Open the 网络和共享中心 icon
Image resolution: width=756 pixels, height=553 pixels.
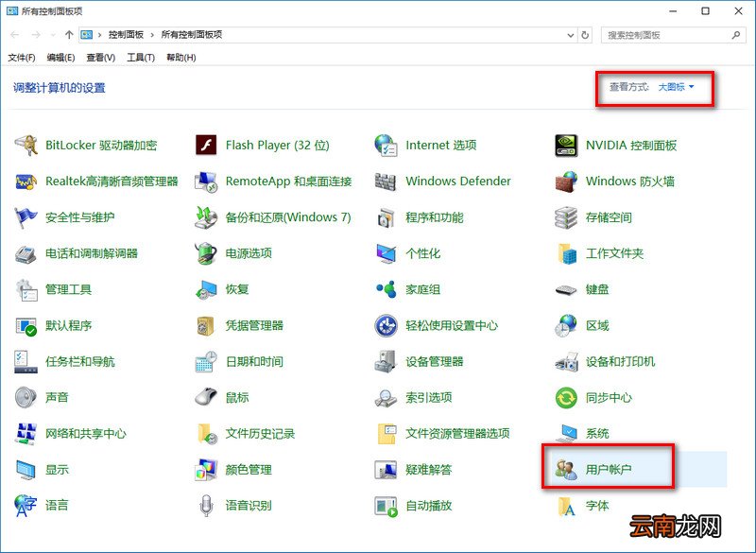click(x=26, y=434)
